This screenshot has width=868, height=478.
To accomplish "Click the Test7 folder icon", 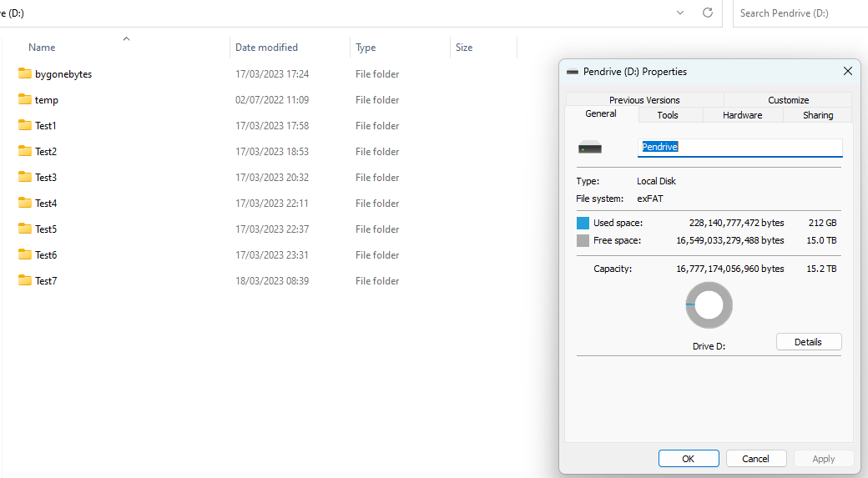I will 24,281.
